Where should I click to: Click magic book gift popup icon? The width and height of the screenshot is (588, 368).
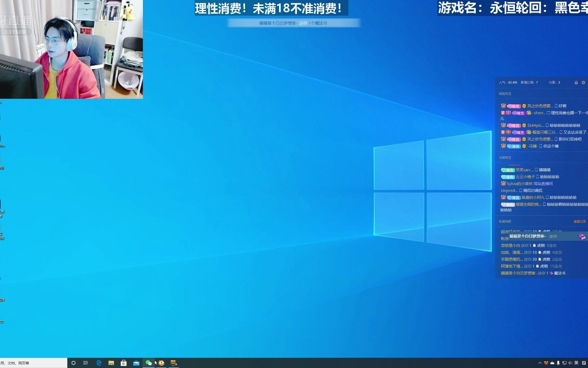tap(582, 236)
